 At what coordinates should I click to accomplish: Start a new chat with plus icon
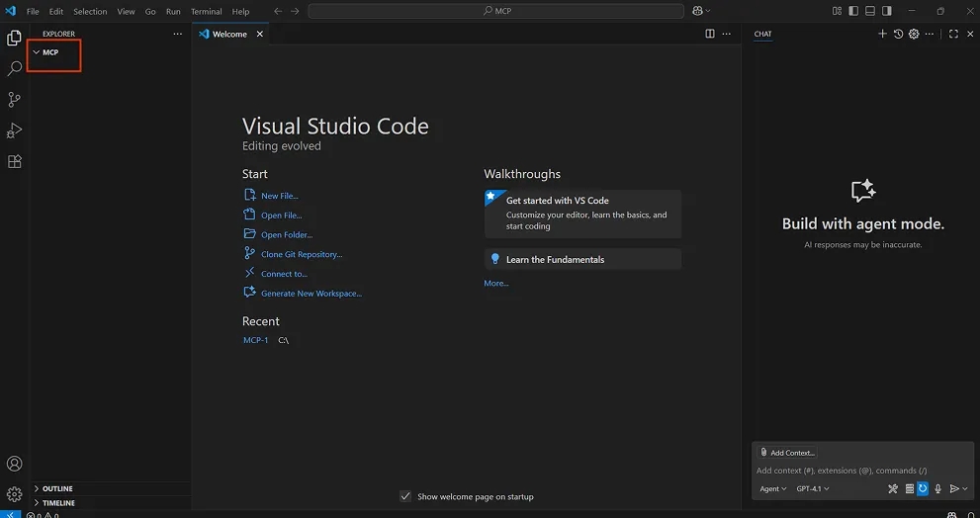pos(882,34)
